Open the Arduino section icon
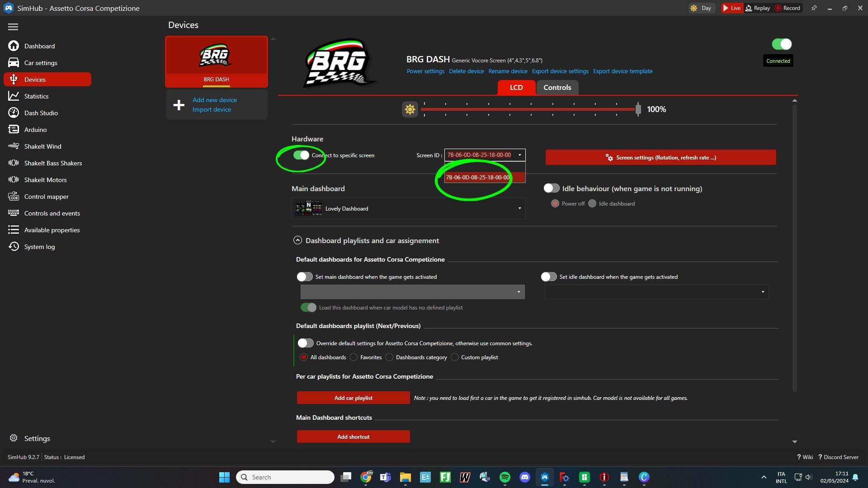Image resolution: width=868 pixels, height=488 pixels. [14, 130]
